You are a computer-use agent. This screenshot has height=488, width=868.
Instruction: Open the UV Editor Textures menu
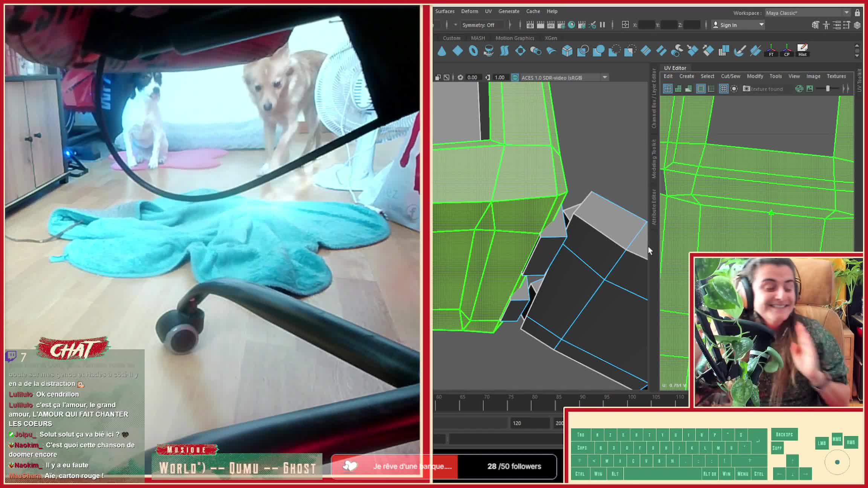836,76
